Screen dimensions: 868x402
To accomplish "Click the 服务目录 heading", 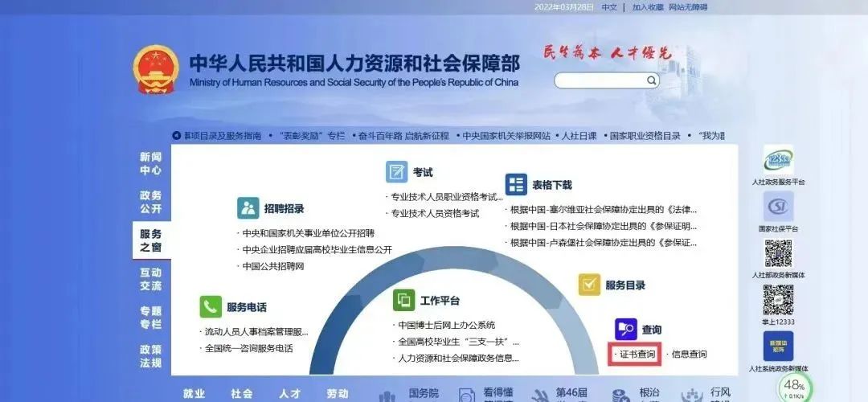I will 625,285.
